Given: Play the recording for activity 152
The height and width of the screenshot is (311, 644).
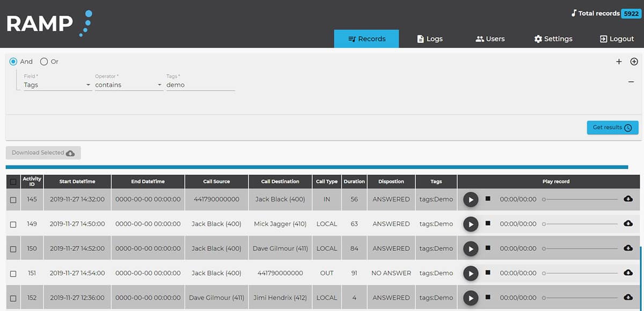Looking at the screenshot, I should 471,298.
